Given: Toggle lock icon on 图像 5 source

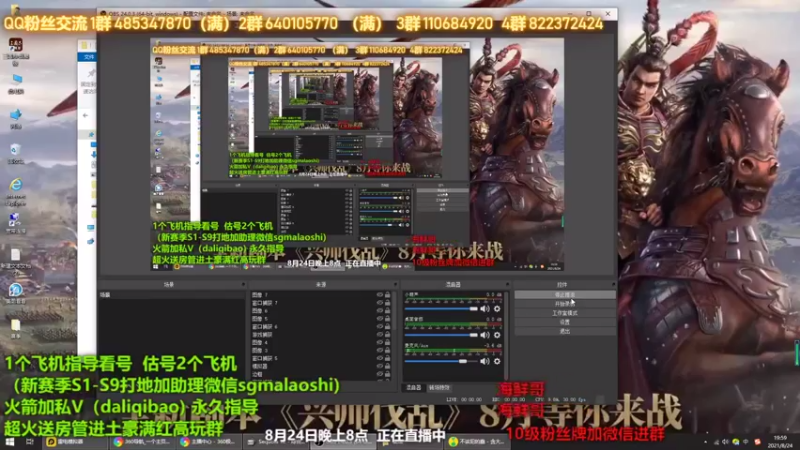Looking at the screenshot, I should point(387,319).
